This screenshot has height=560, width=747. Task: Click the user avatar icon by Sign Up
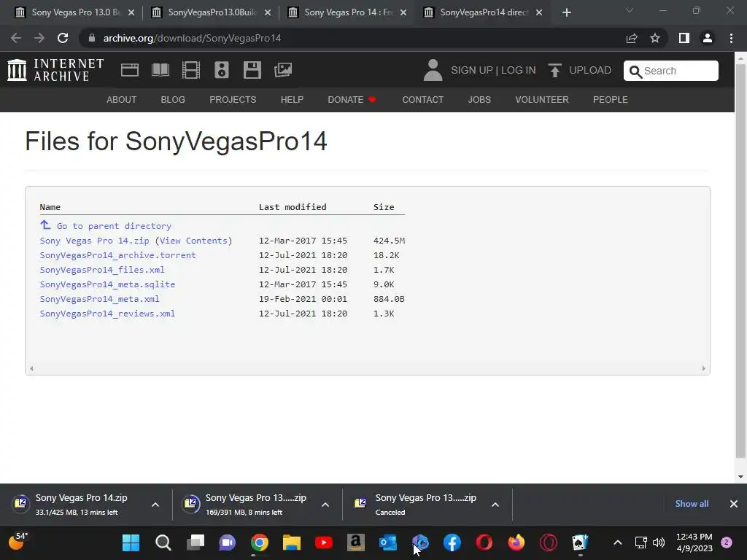coord(433,70)
